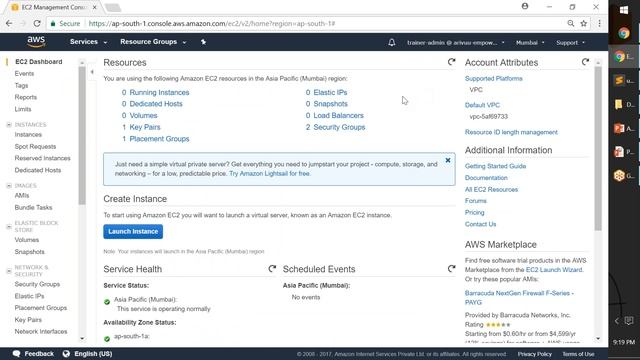Collapse the Elastic Block Store section
The image size is (640, 360).
coord(9,227)
